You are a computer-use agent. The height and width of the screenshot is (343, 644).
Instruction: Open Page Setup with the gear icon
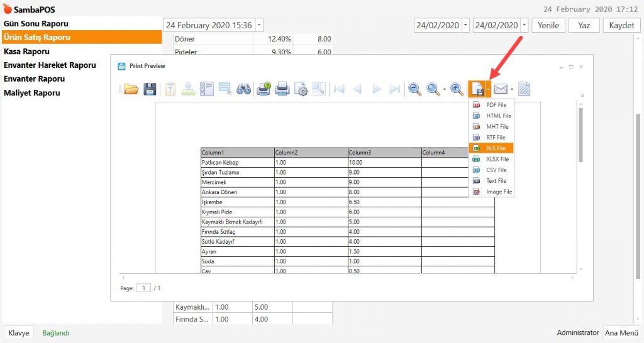301,89
